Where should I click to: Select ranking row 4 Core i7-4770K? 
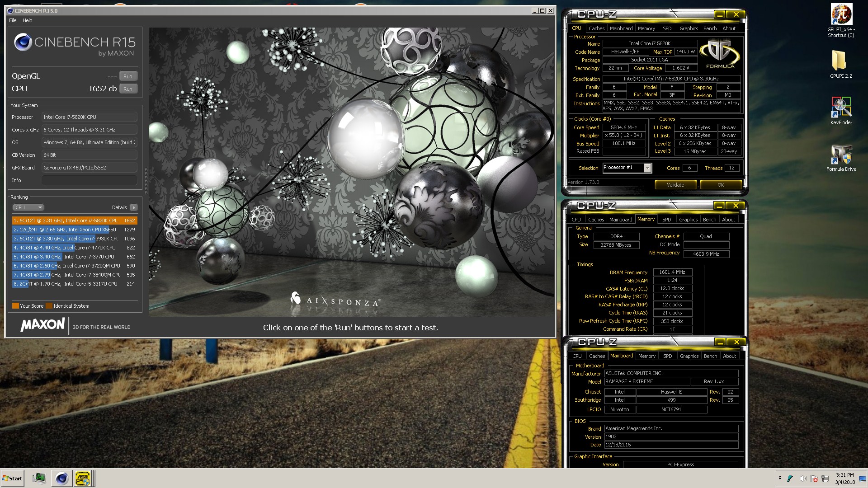(75, 248)
